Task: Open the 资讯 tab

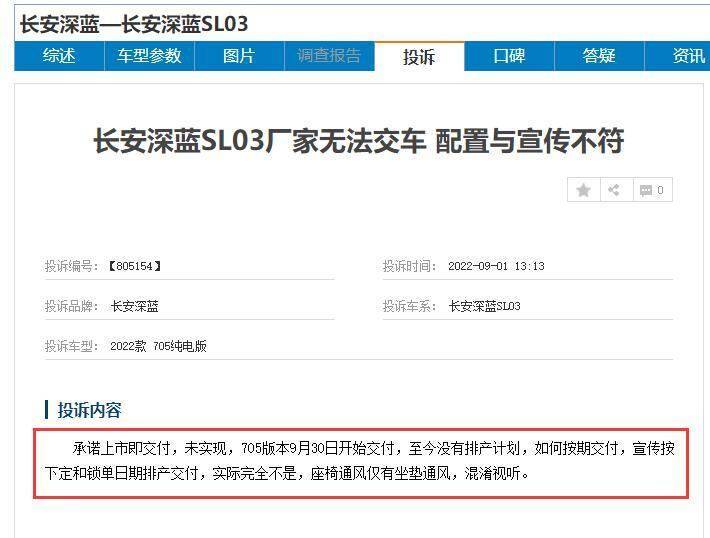Action: pos(688,56)
